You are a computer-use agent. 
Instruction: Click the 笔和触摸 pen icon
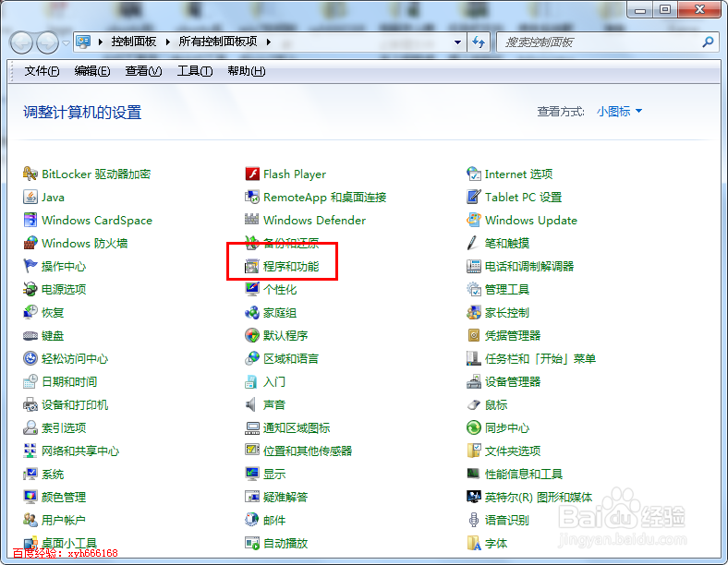[473, 243]
